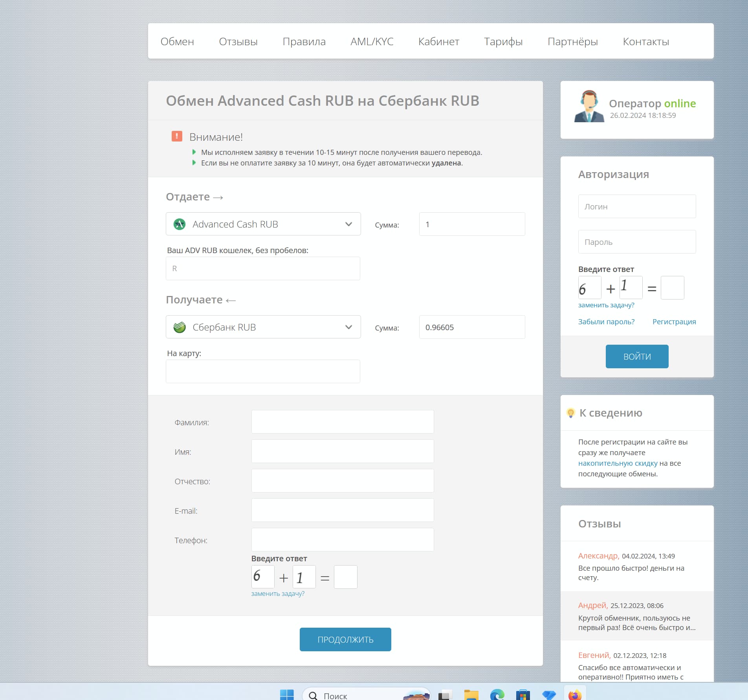This screenshot has width=748, height=700.
Task: Click the Оператор online status text
Action: (x=652, y=103)
